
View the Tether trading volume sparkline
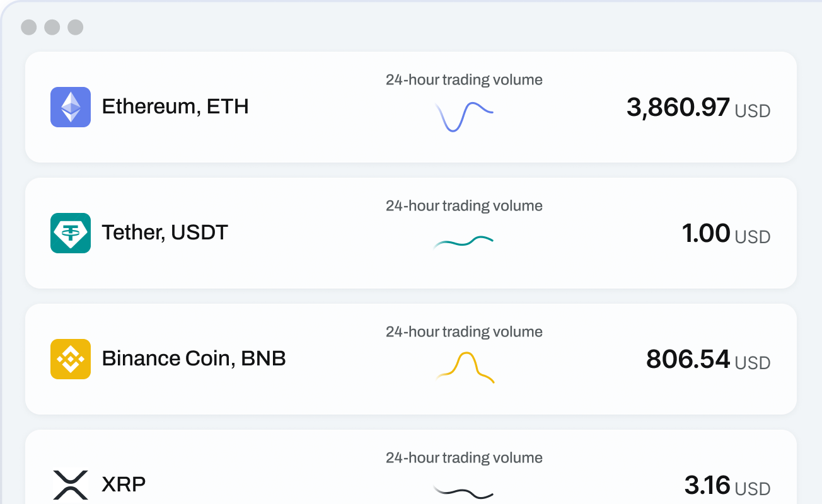[x=464, y=242]
